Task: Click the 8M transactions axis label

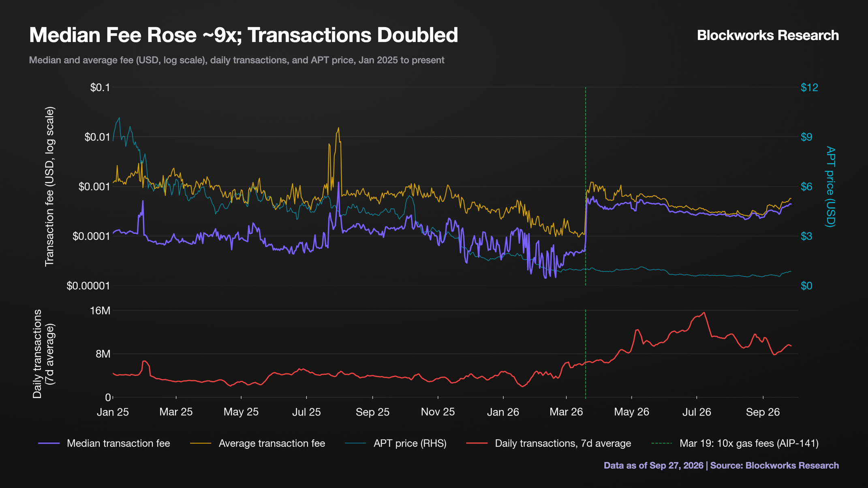Action: click(x=103, y=354)
